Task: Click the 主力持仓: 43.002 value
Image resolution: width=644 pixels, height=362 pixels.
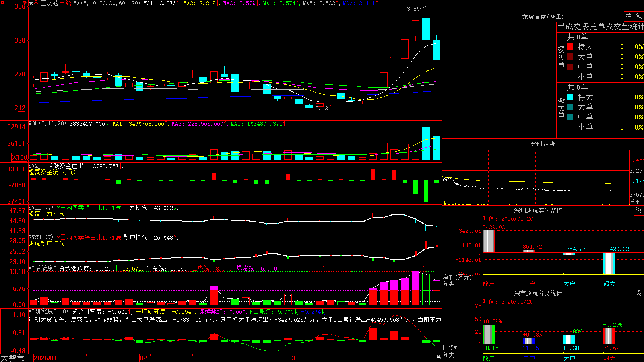Action: (148, 208)
